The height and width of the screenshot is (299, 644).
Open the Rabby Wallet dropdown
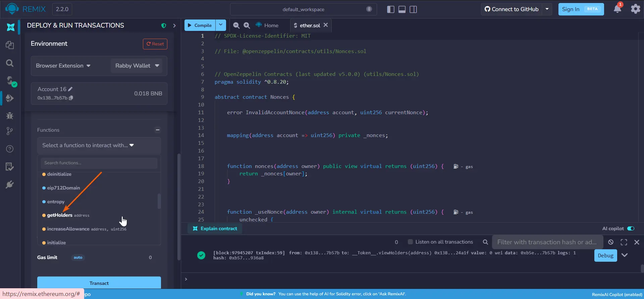click(137, 66)
